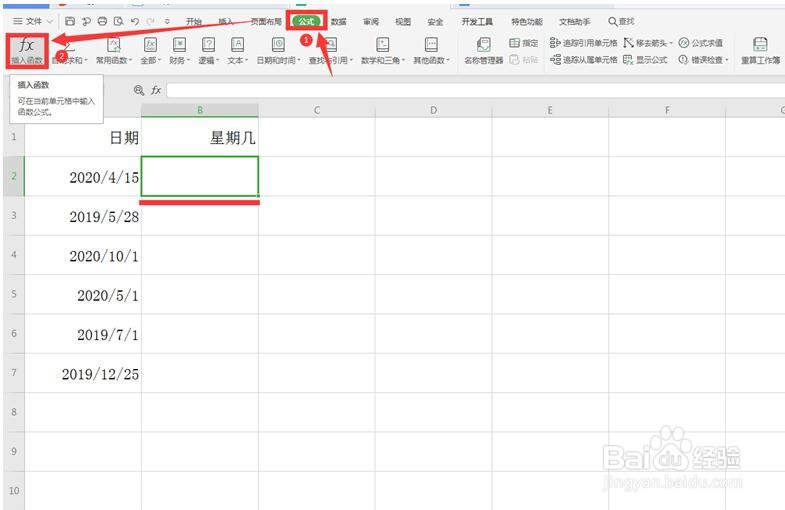Open the 名称管理器
Screen dimensions: 785x510
tap(483, 51)
